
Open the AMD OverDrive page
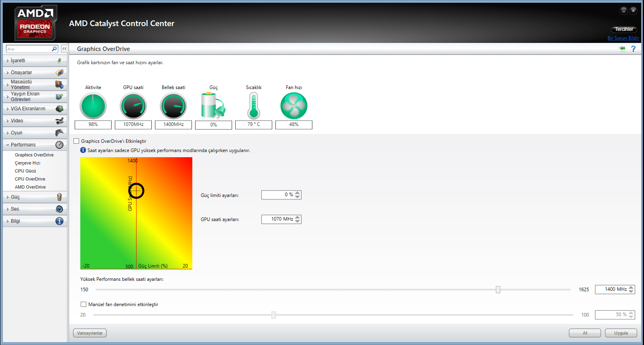pos(30,187)
